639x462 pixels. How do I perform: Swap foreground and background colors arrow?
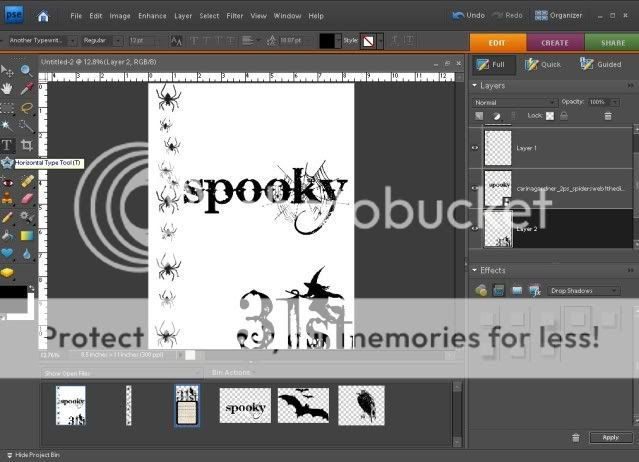pos(31,288)
